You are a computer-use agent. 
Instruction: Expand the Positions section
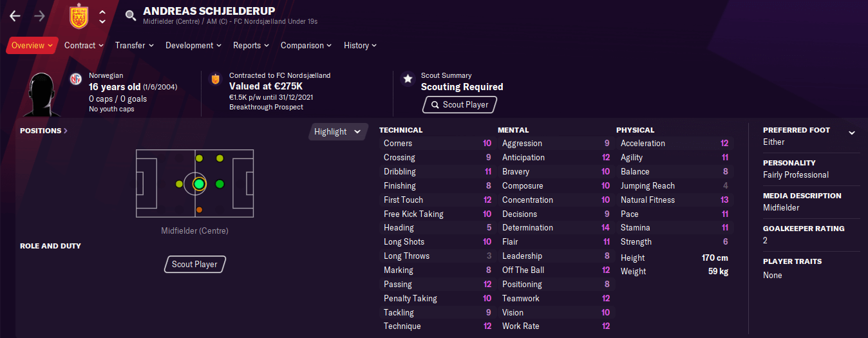pos(43,131)
